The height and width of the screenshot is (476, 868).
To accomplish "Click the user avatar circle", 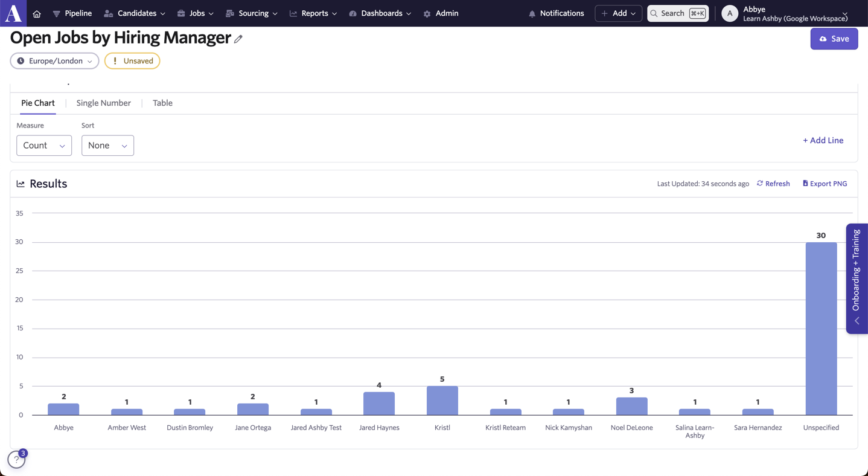I will click(730, 13).
